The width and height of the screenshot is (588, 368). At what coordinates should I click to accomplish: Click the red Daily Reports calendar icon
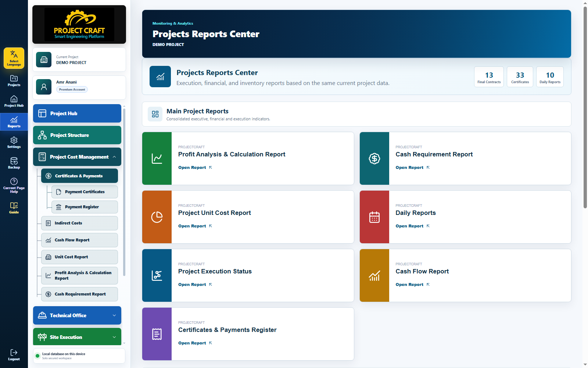(x=374, y=217)
